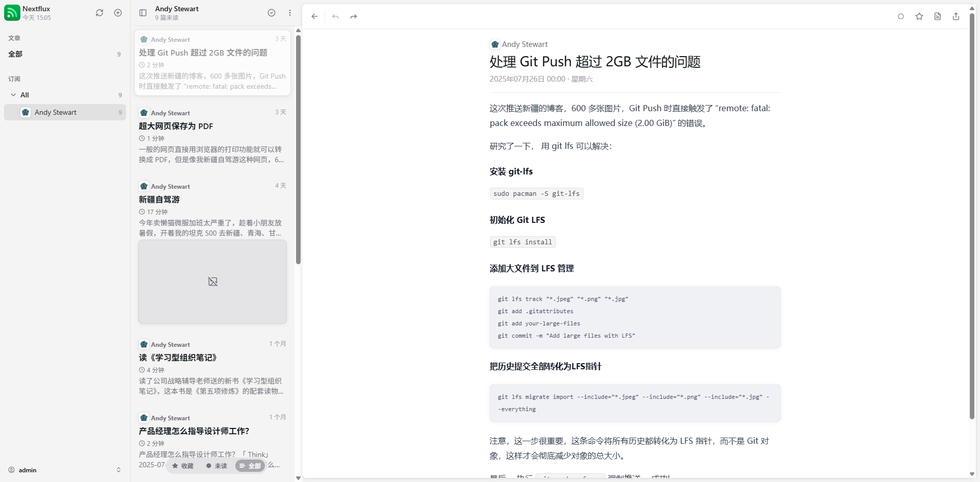Select the Andy Stewart feed in sidebar
This screenshot has width=980, height=482.
point(65,112)
